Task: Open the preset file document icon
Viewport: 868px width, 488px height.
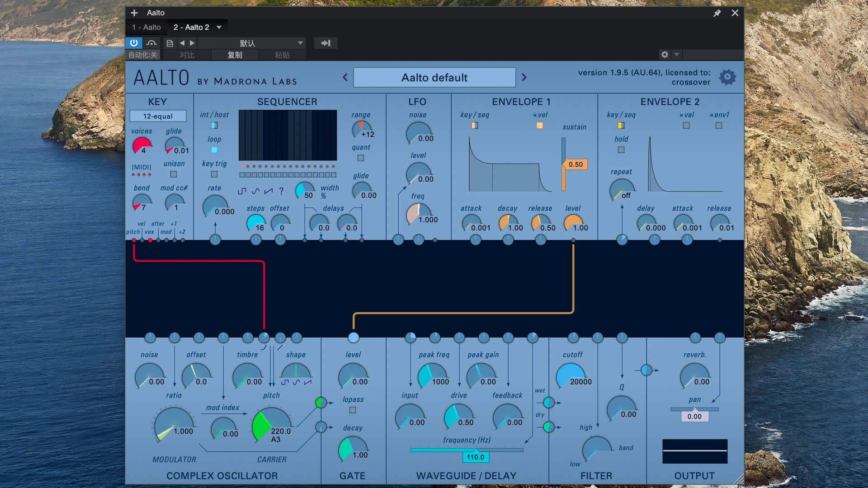Action: 170,43
